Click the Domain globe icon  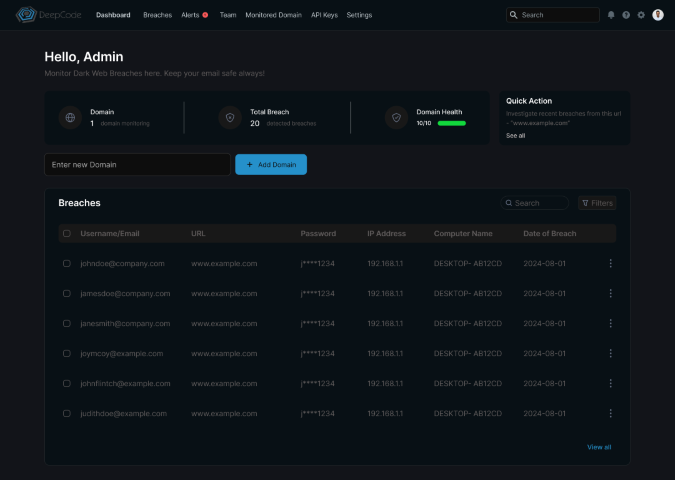tap(70, 118)
